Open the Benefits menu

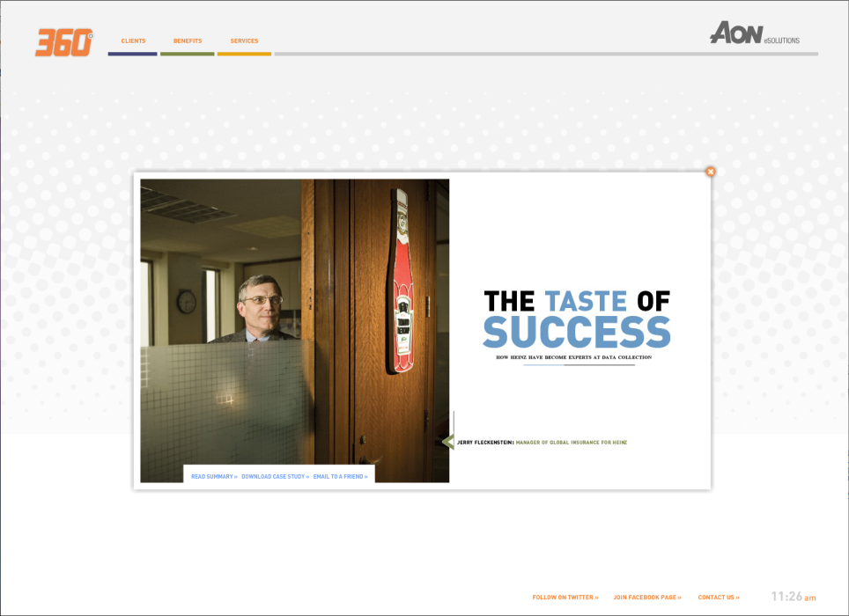click(x=187, y=41)
